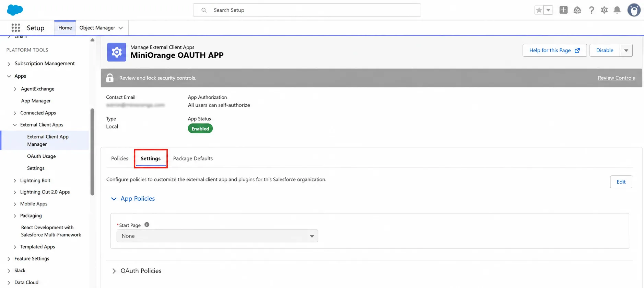Open Global Actions plus icon

pos(563,10)
